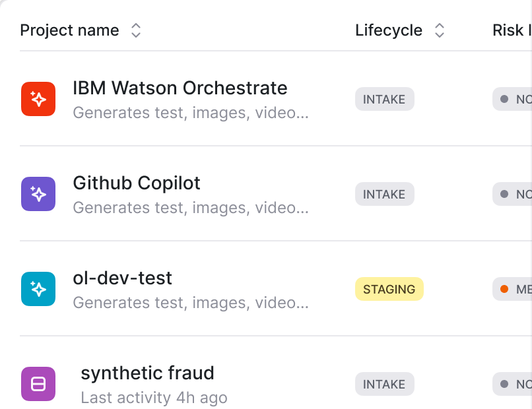Click the teal ol-dev-test project icon
The width and height of the screenshot is (532, 409).
38,289
